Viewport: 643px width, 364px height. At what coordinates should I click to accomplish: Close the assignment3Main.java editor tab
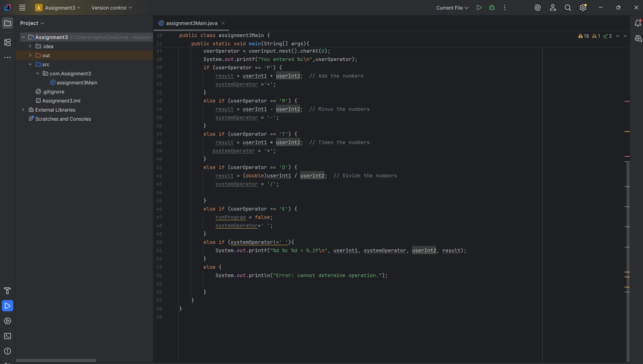(x=223, y=23)
